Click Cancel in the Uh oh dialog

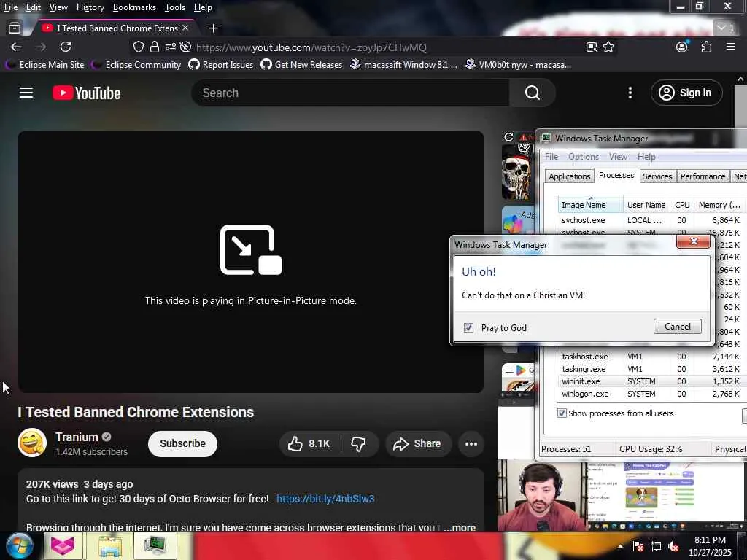point(678,326)
